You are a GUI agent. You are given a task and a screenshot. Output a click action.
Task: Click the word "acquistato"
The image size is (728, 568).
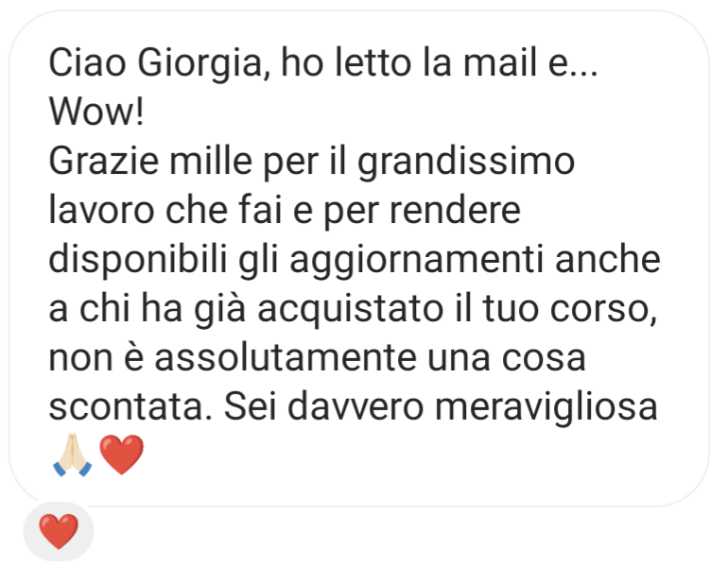[x=351, y=310]
